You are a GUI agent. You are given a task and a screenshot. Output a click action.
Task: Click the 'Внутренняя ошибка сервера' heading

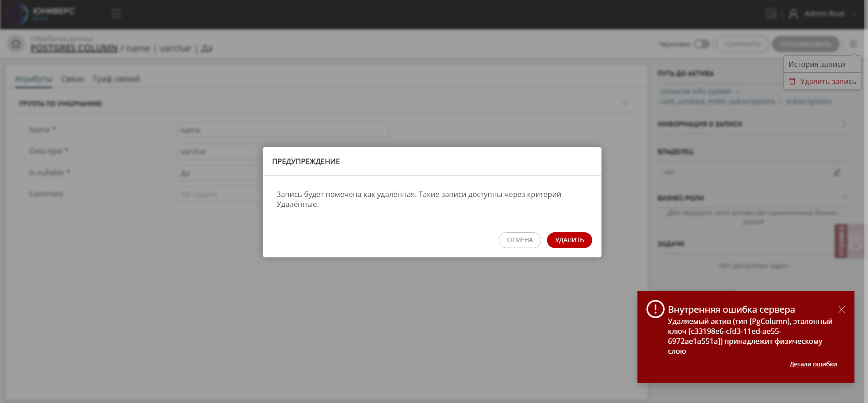tap(731, 309)
